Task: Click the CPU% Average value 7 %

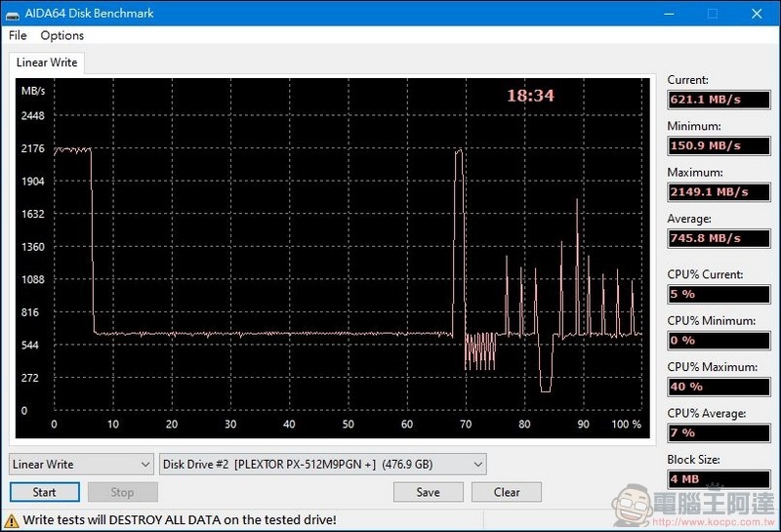Action: pyautogui.click(x=719, y=432)
